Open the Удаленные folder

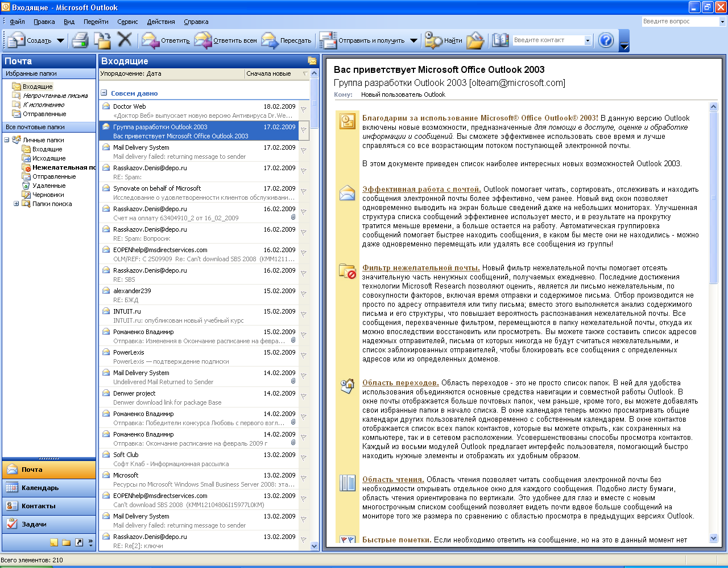[48, 186]
